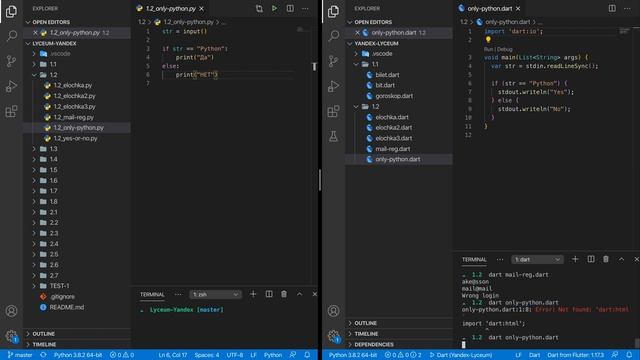Image resolution: width=640 pixels, height=360 pixels.
Task: Select TERMINAL tab in Dart window panel
Action: (x=474, y=260)
